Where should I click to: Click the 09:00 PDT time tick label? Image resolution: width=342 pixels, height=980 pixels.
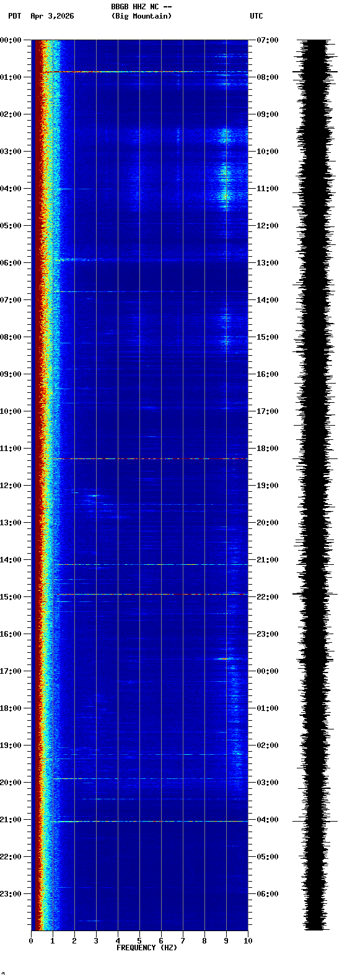coord(11,374)
